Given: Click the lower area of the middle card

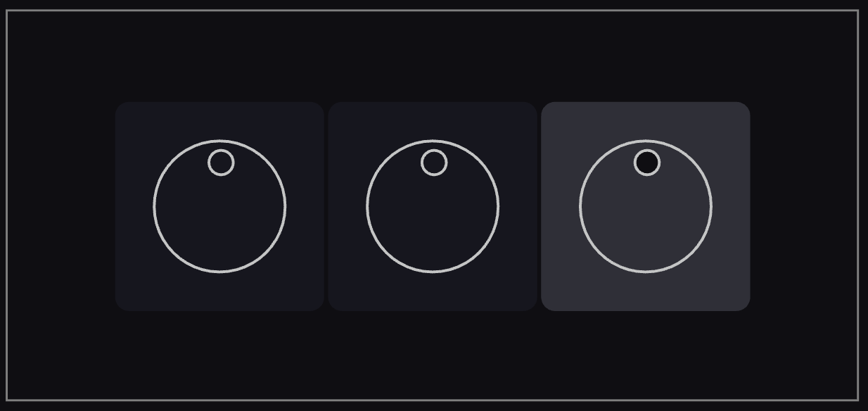Looking at the screenshot, I should [433, 292].
